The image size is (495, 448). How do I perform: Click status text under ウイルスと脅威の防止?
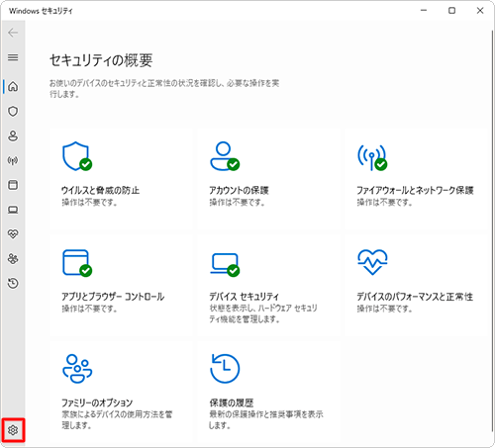[x=89, y=203]
